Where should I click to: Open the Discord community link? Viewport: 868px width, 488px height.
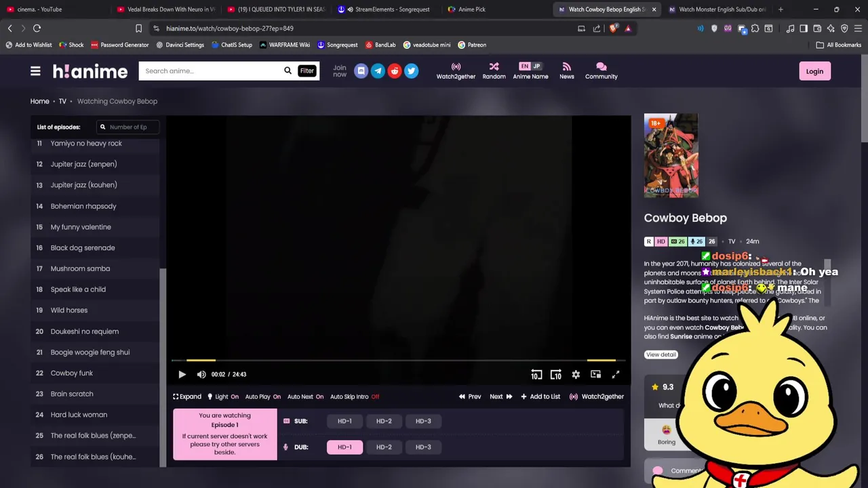[x=361, y=70]
